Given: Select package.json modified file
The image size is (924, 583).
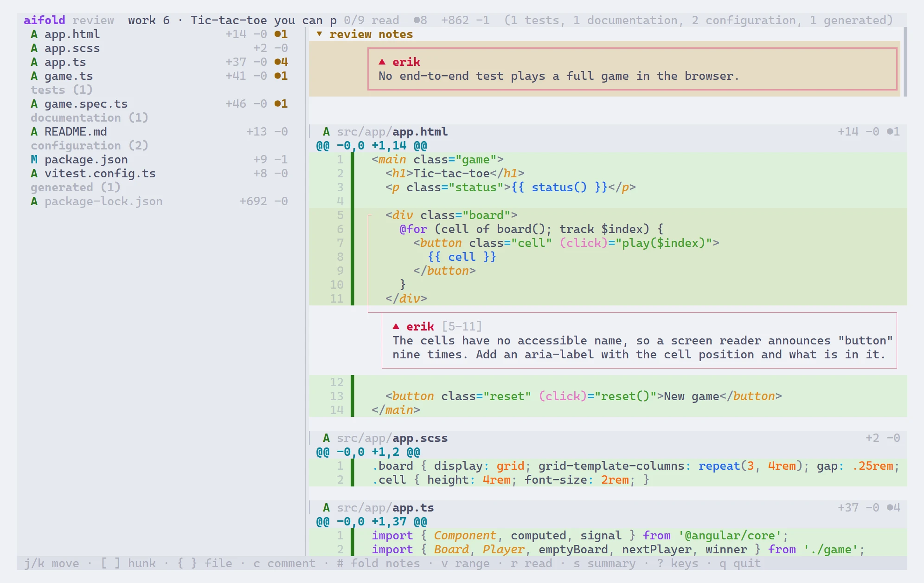Looking at the screenshot, I should coord(159,160).
